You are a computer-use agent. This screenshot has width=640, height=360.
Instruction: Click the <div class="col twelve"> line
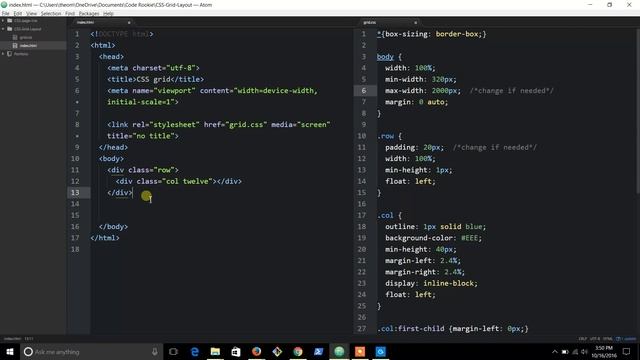(179, 181)
